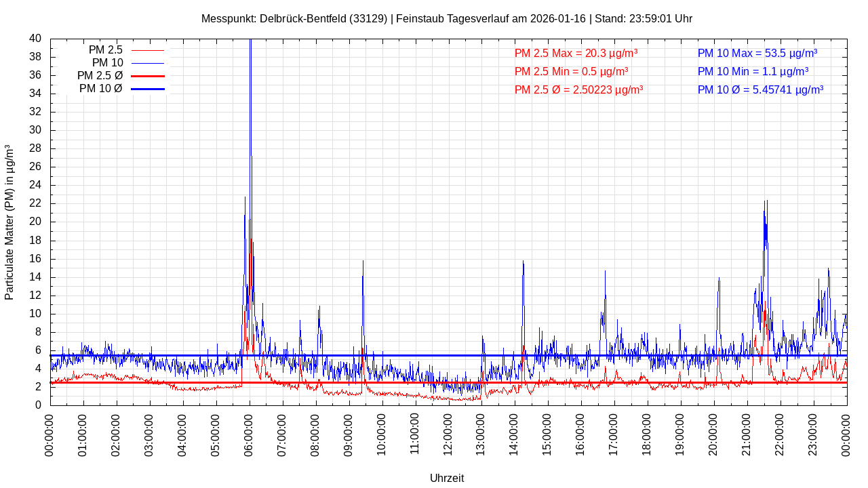Viewport: 868px width, 488px height.
Task: Click the Uhrzeit x-axis label
Action: 447,478
